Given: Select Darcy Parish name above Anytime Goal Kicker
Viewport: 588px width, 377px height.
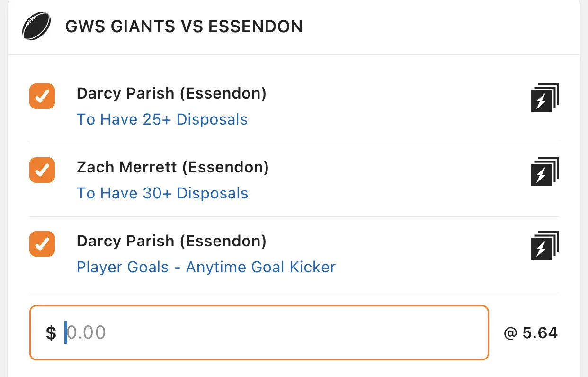Looking at the screenshot, I should [171, 241].
